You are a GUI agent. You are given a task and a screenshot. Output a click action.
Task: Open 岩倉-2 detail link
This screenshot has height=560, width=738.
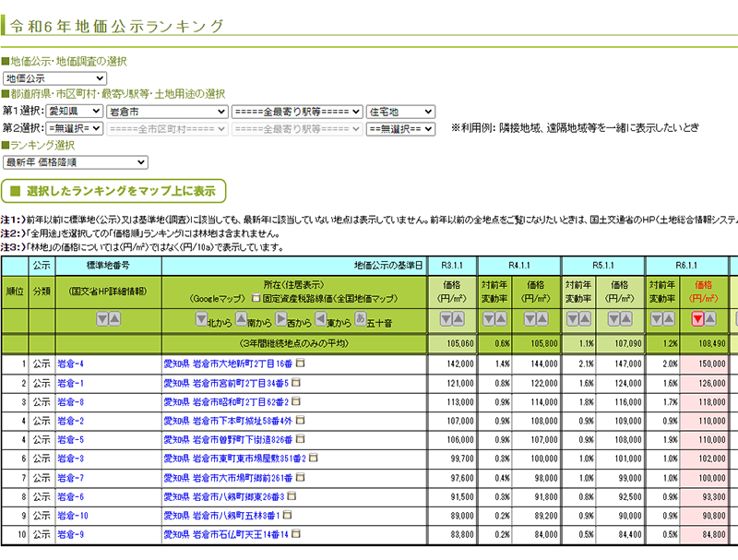[71, 422]
